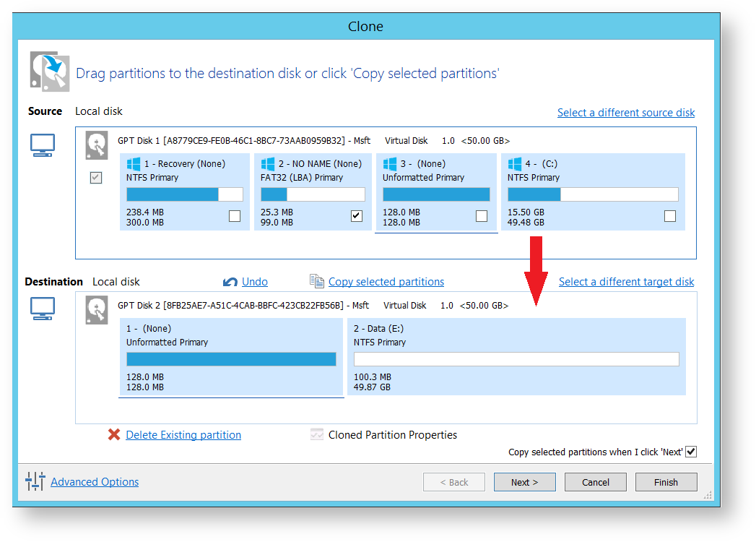Click the source partition 3 usage bar

point(436,194)
